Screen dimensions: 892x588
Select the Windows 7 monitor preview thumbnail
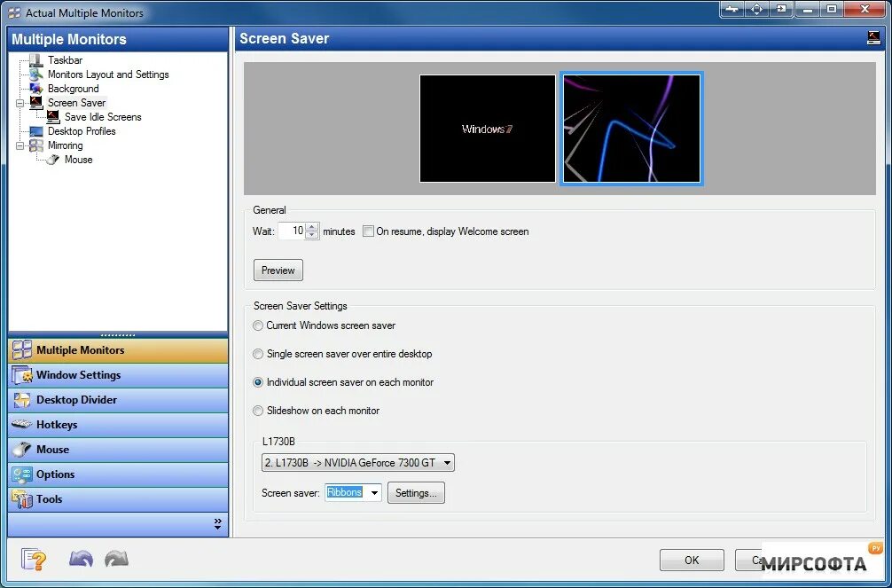pos(488,129)
